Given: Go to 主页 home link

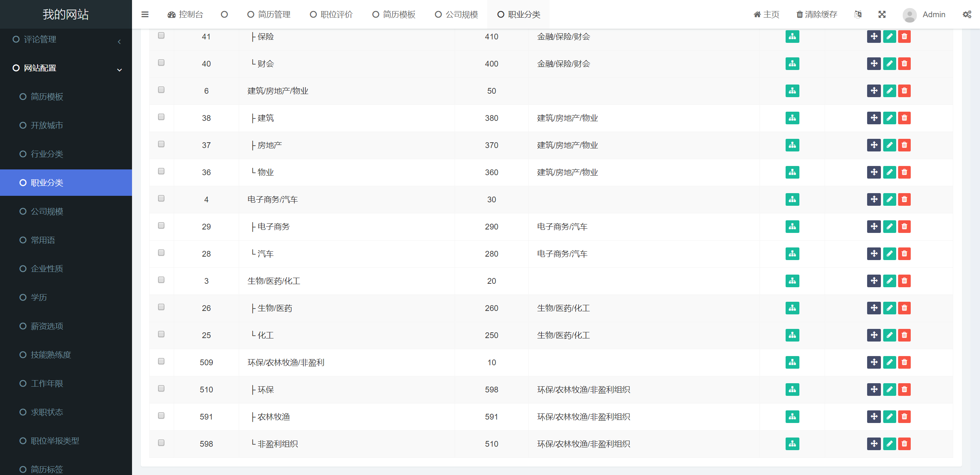Looking at the screenshot, I should (x=766, y=15).
